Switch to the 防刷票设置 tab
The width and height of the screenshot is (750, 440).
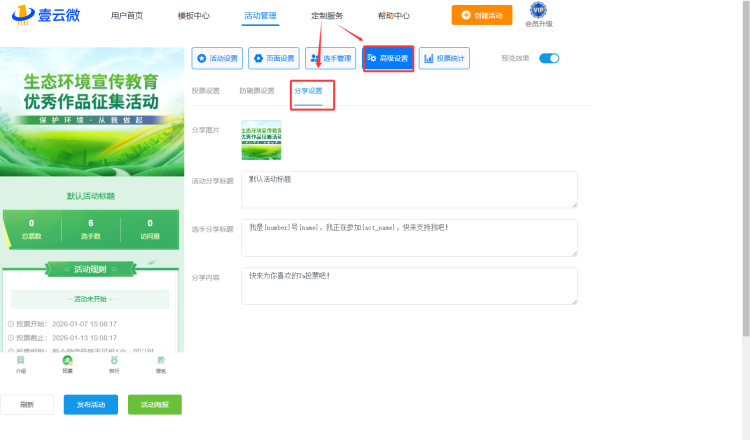[x=256, y=91]
